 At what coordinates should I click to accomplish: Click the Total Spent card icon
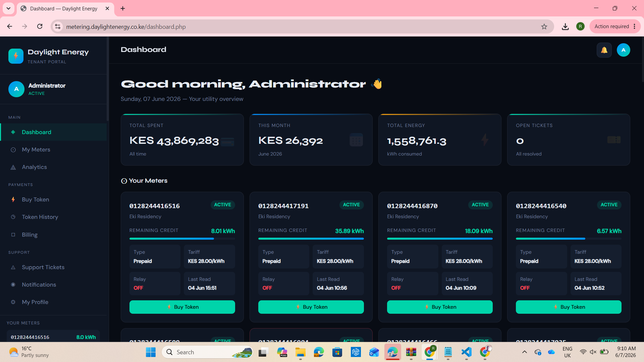point(227,142)
